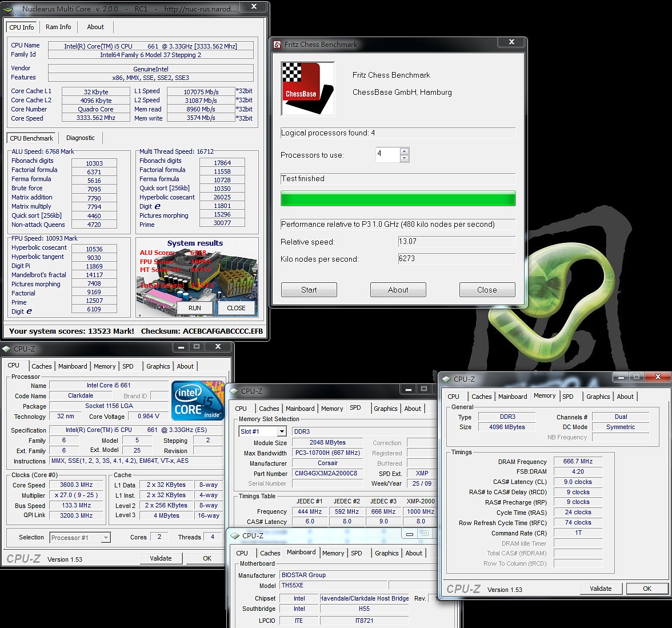
Task: Open SPD tab in CPU-Z Processor window
Action: (128, 366)
